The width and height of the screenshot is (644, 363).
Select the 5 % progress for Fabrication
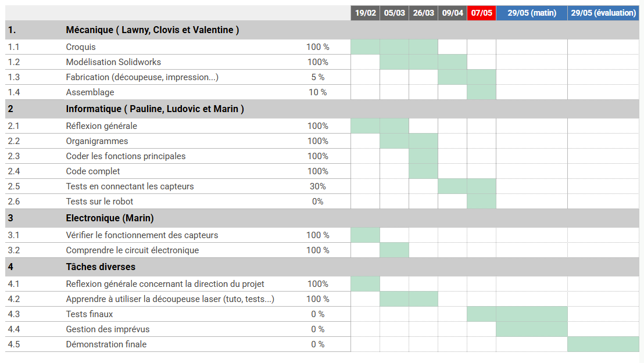pyautogui.click(x=317, y=77)
